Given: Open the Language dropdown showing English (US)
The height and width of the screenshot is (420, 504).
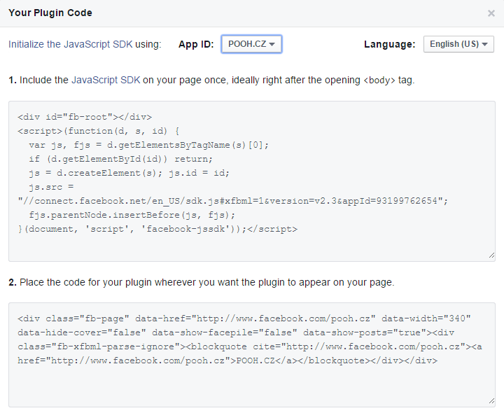Looking at the screenshot, I should [x=458, y=44].
